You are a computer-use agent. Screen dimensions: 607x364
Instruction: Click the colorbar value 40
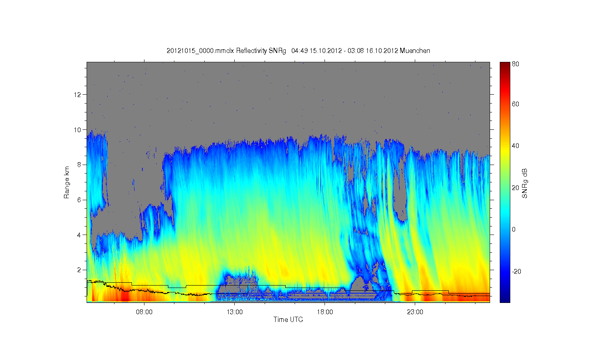(516, 146)
